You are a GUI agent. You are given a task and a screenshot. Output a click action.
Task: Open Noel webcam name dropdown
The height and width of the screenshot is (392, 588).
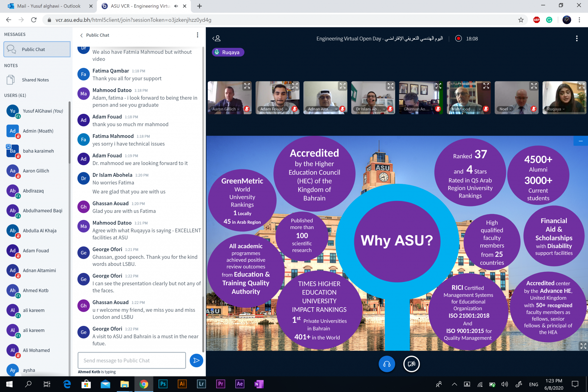(x=505, y=109)
